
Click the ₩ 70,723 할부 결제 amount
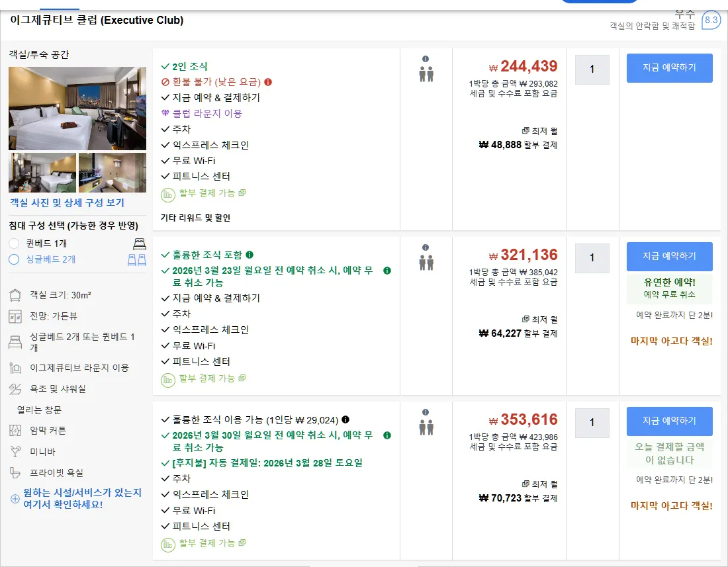518,498
